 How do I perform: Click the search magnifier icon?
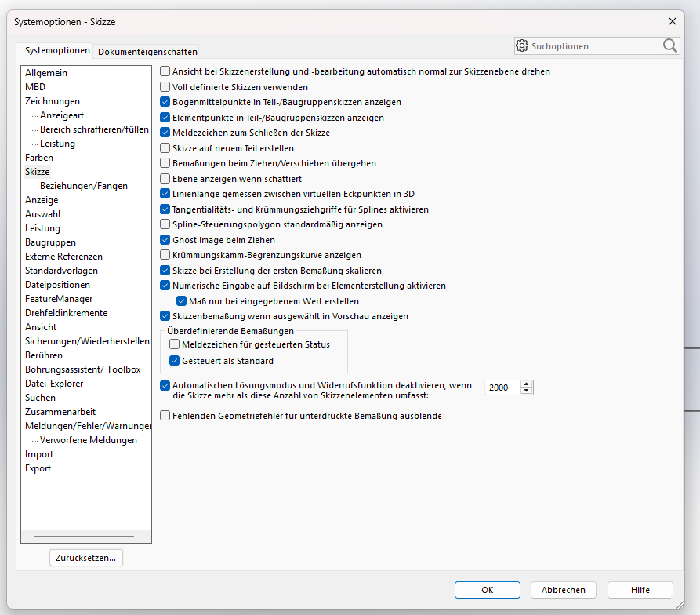tap(669, 45)
